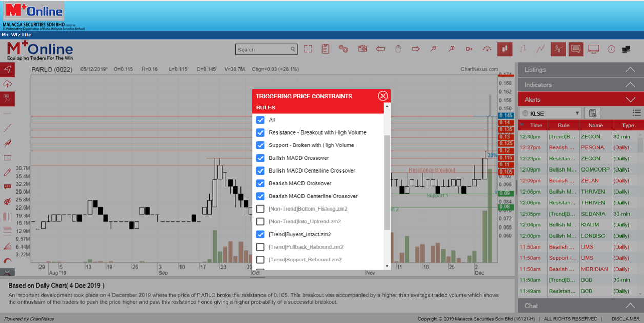Click the camera screenshot icon
The image size is (644, 323).
pyautogui.click(x=363, y=49)
